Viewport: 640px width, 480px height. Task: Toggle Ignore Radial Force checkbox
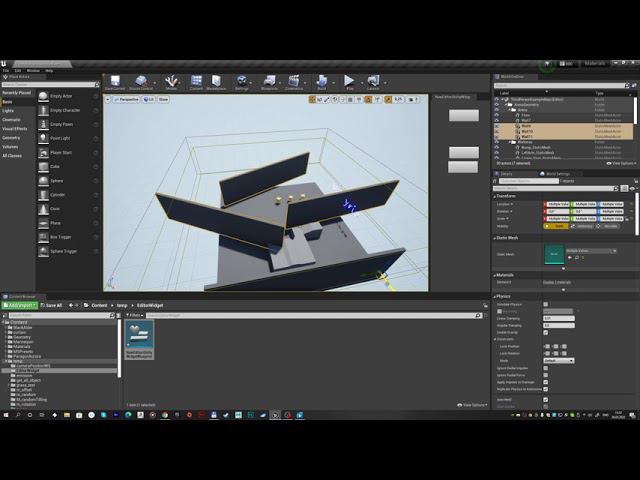click(546, 375)
